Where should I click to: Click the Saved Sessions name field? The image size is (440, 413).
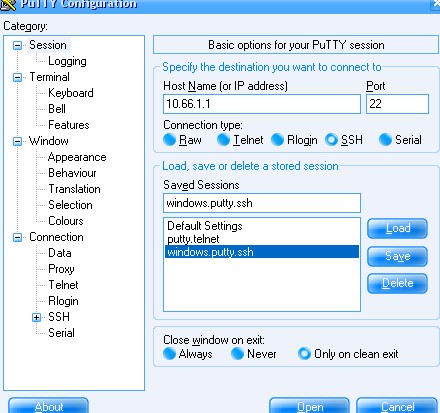click(x=262, y=203)
